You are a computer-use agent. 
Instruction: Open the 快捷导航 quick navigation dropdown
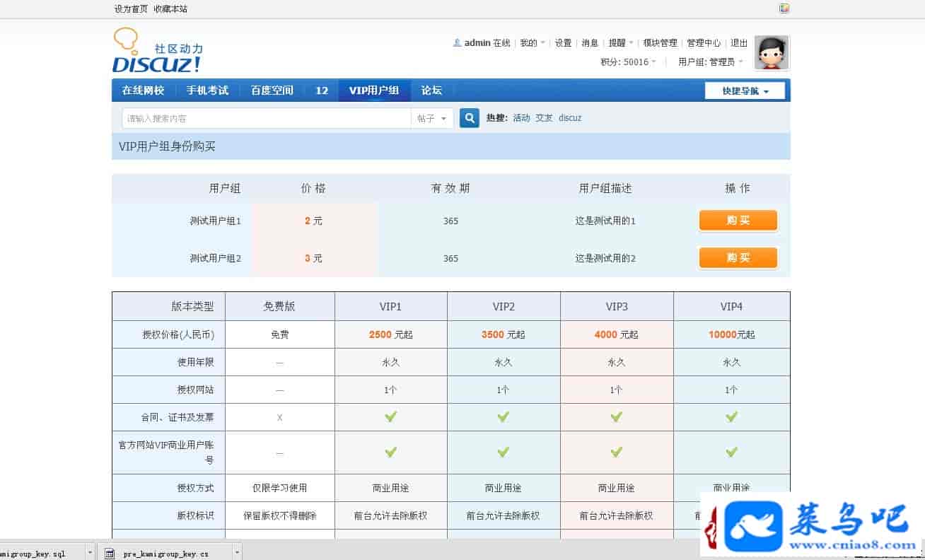coord(745,91)
